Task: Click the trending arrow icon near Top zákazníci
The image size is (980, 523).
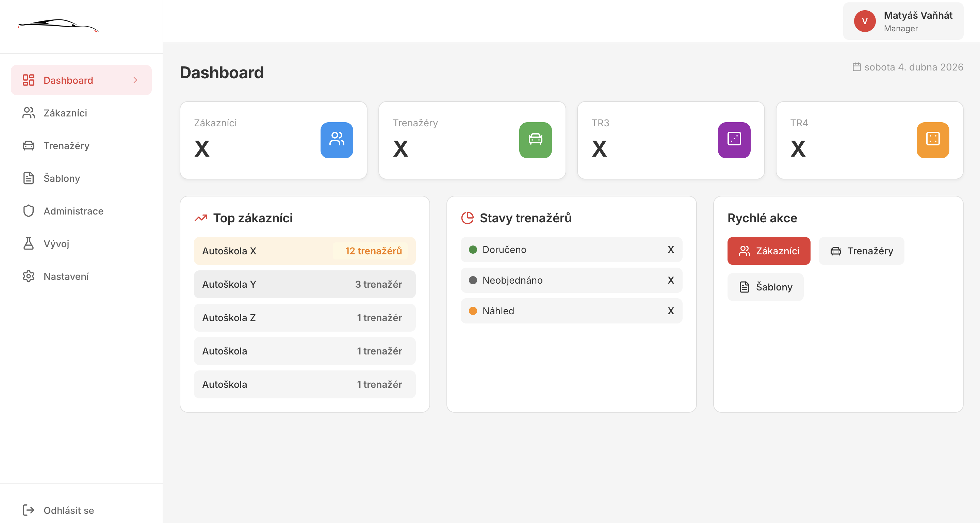Action: point(201,218)
